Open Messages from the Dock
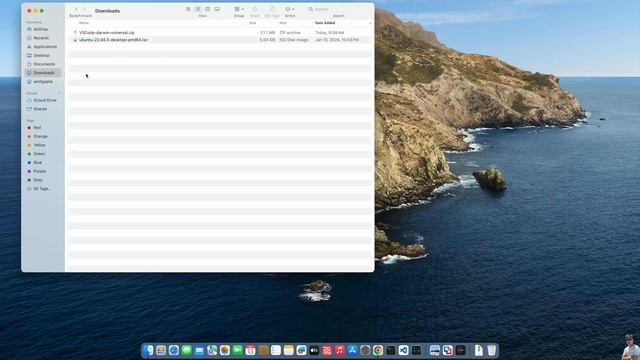This screenshot has width=640, height=360. (187, 350)
